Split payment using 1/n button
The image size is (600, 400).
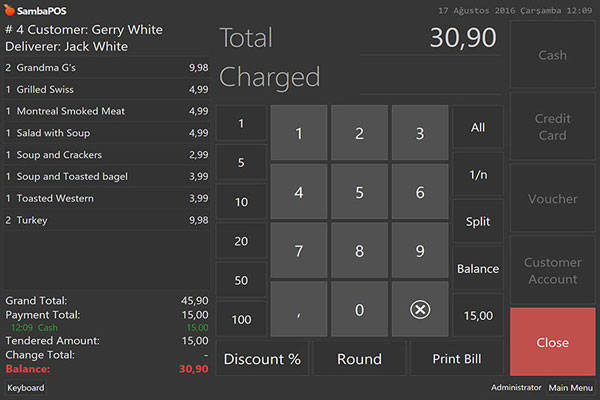click(x=478, y=174)
